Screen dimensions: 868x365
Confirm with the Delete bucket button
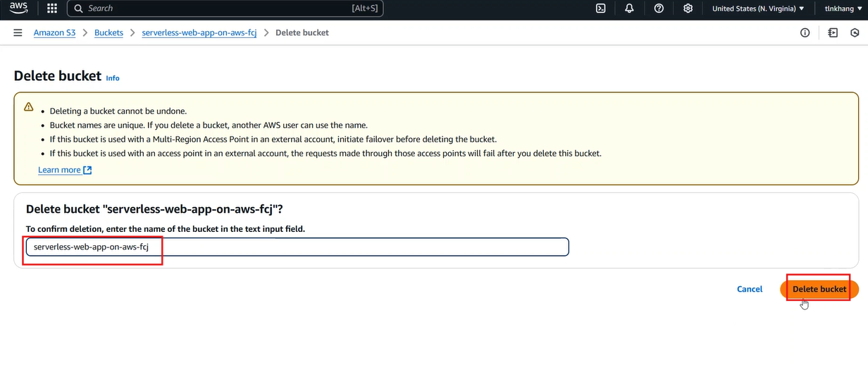[819, 289]
